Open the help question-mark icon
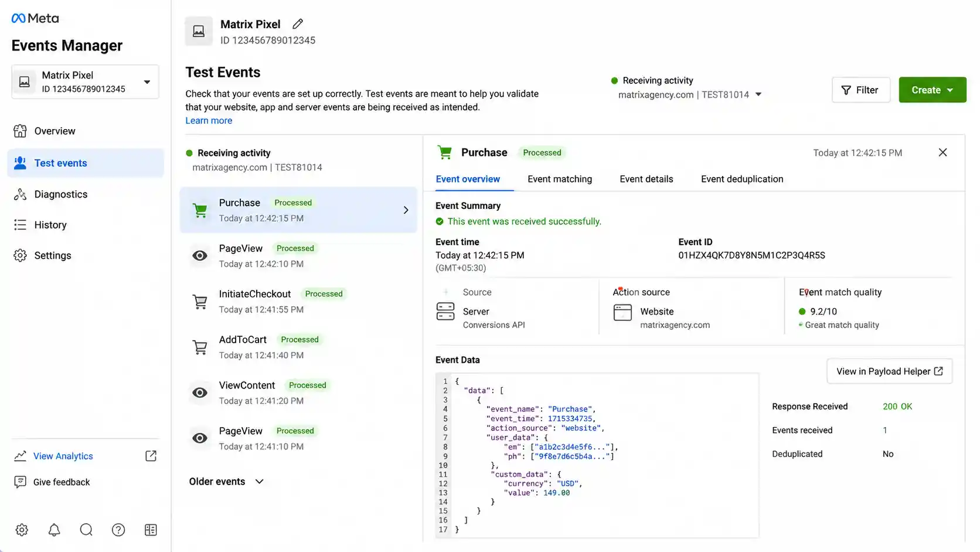Screen dimensions: 980x552 [118, 530]
